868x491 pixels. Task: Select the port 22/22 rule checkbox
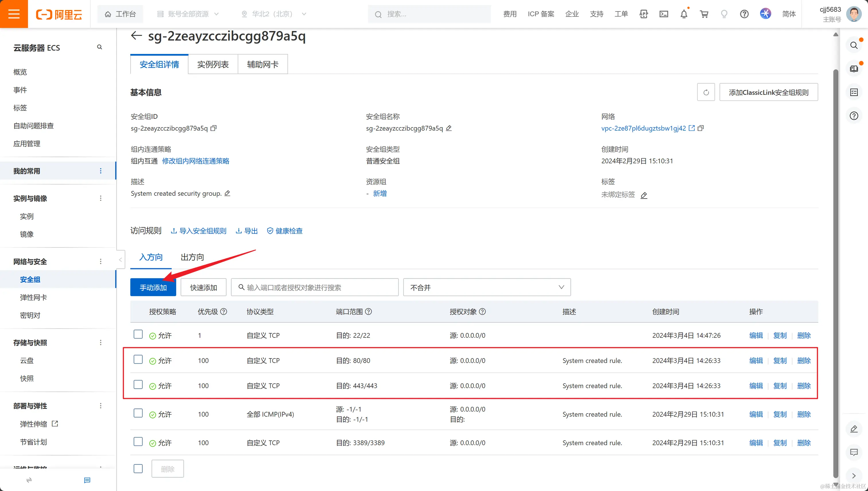pos(138,334)
